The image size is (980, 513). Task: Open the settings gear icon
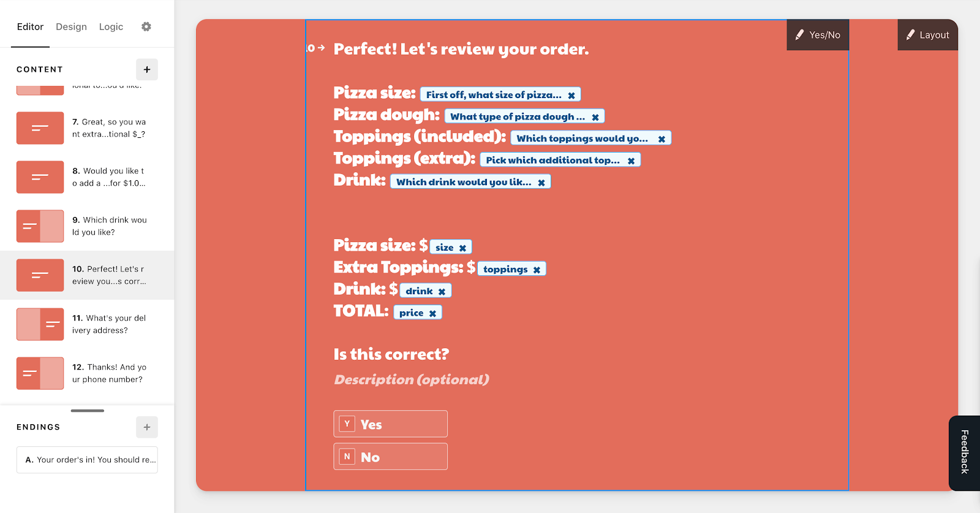(x=146, y=26)
